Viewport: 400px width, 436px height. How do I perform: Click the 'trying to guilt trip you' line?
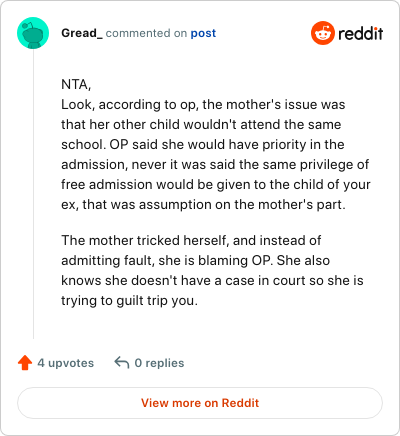click(x=129, y=301)
